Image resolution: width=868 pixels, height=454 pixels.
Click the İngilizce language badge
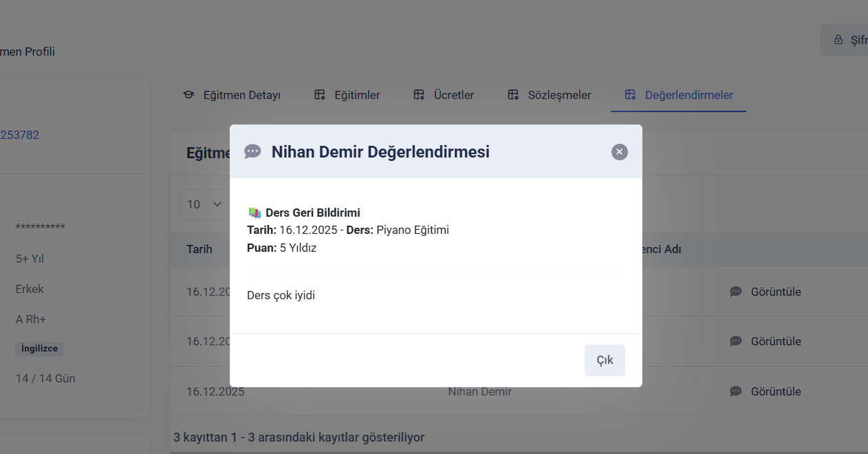[39, 349]
